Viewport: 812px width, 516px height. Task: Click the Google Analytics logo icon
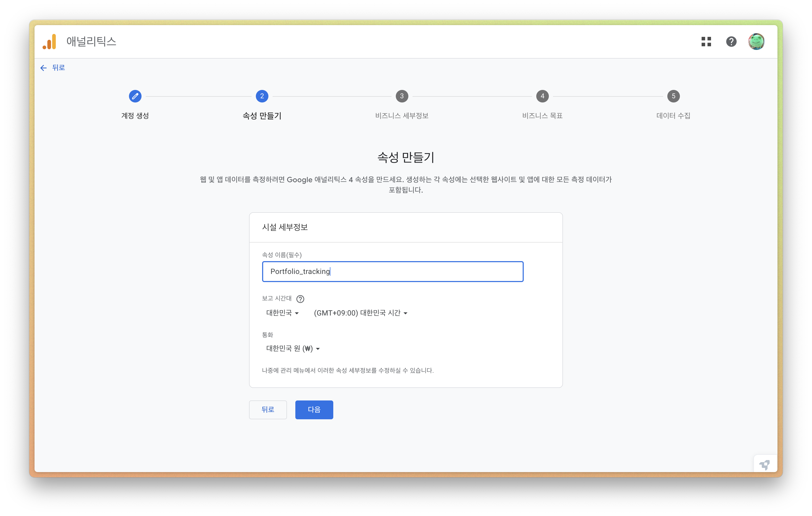pyautogui.click(x=49, y=42)
